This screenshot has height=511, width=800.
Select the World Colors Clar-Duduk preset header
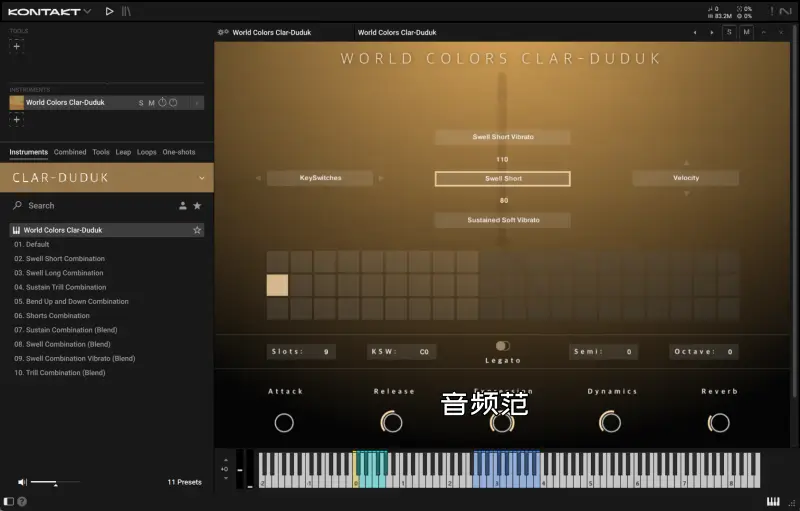(x=107, y=230)
